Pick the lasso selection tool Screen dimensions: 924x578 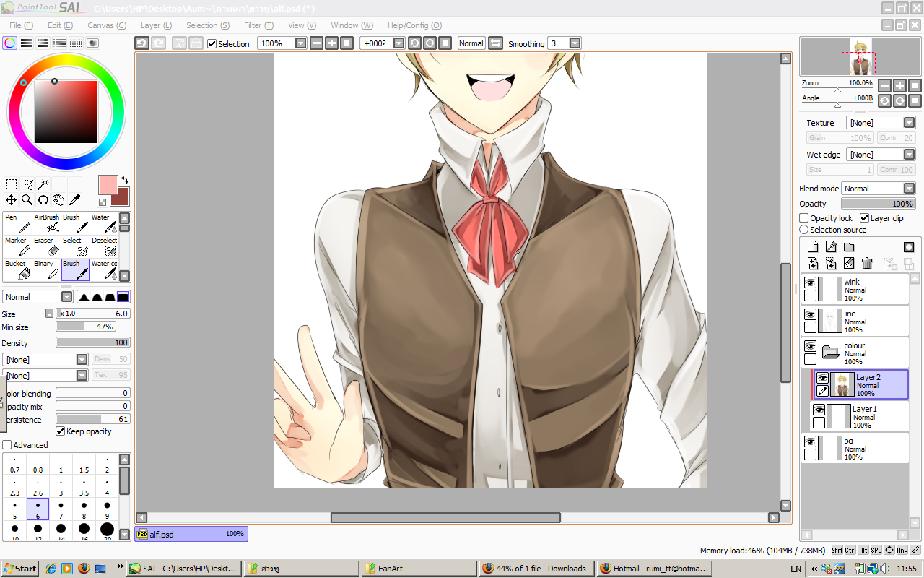coord(27,184)
